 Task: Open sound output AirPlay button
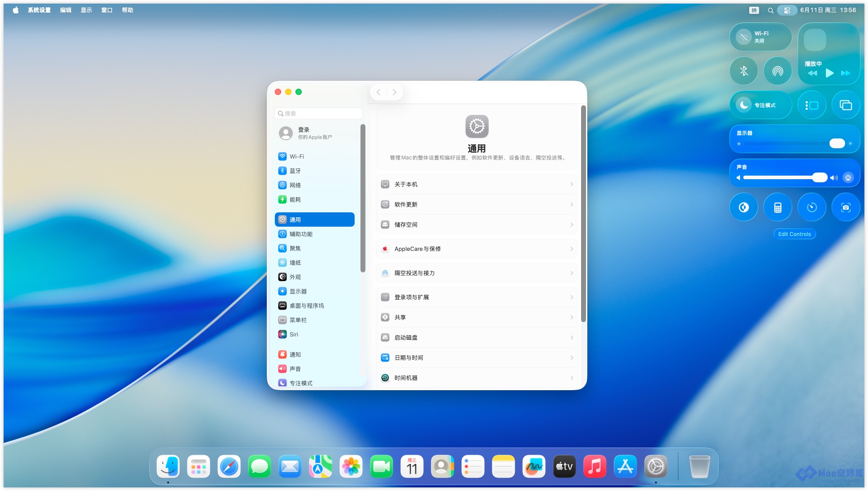click(x=848, y=178)
